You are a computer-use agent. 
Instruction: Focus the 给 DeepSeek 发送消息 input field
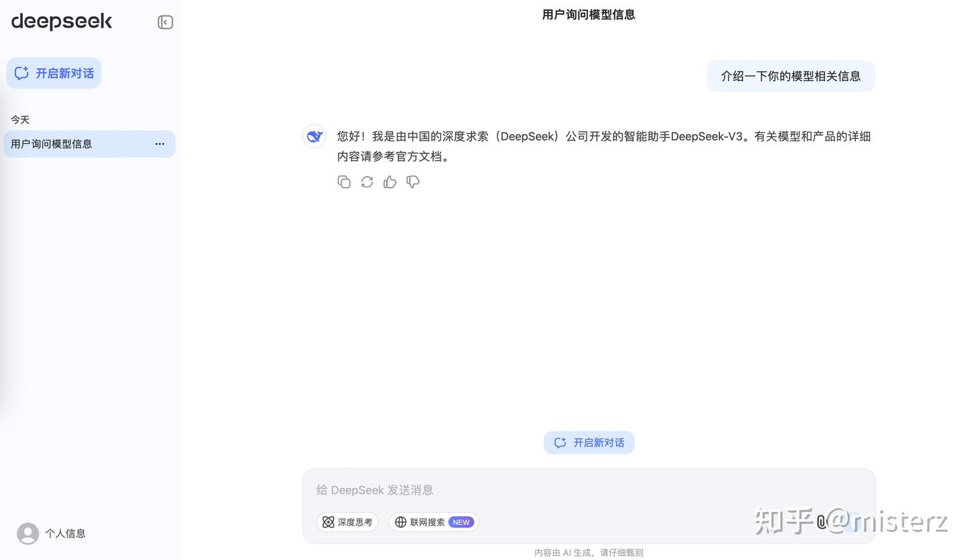coord(589,490)
